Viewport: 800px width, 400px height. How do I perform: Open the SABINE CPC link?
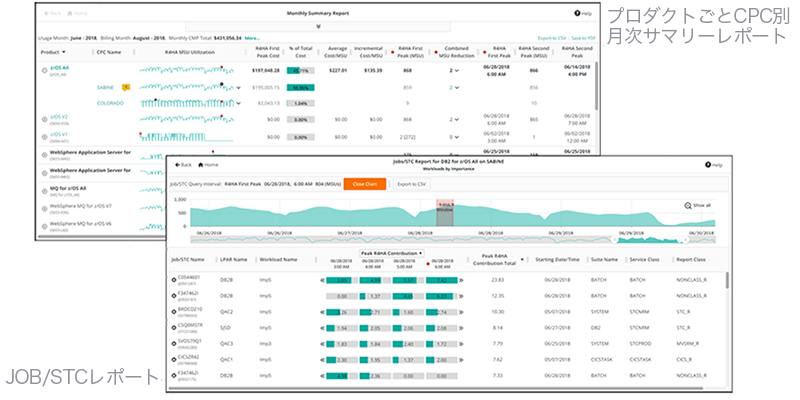(105, 87)
